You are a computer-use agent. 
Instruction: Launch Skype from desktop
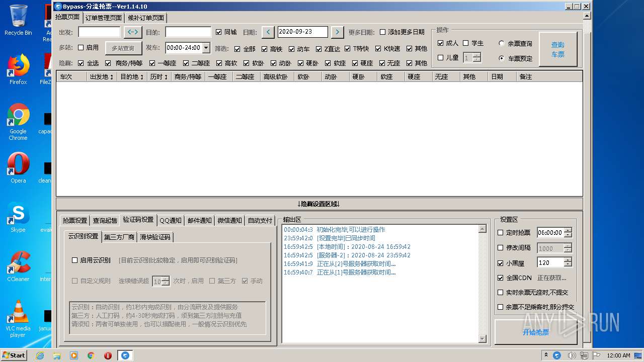tap(18, 218)
